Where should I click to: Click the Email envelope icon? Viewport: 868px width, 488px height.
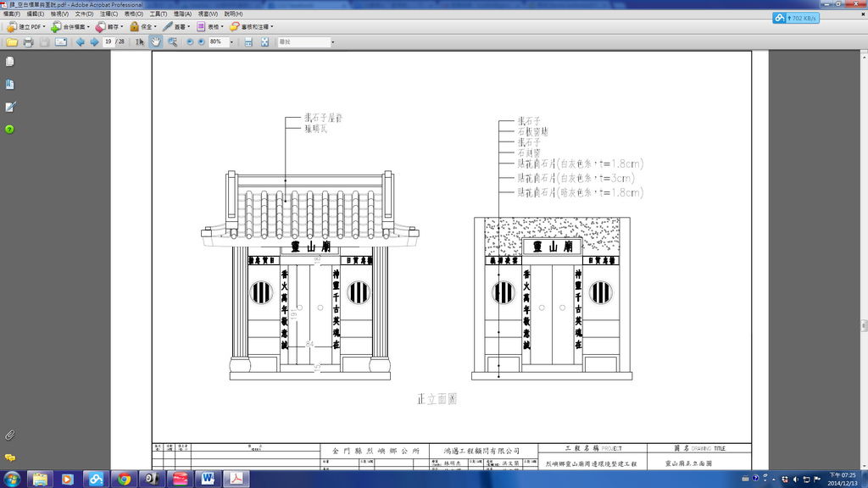coord(61,42)
